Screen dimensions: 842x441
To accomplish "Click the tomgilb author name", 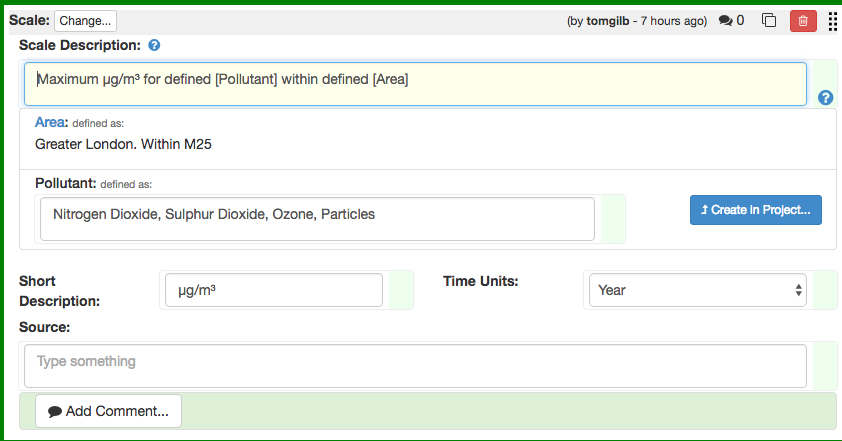I will [607, 21].
